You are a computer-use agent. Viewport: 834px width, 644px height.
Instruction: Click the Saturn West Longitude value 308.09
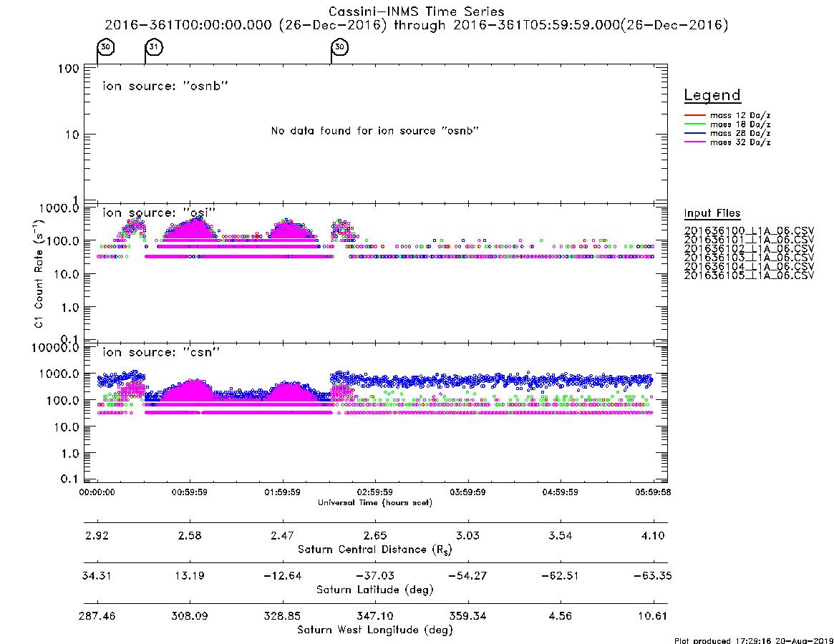click(x=190, y=616)
